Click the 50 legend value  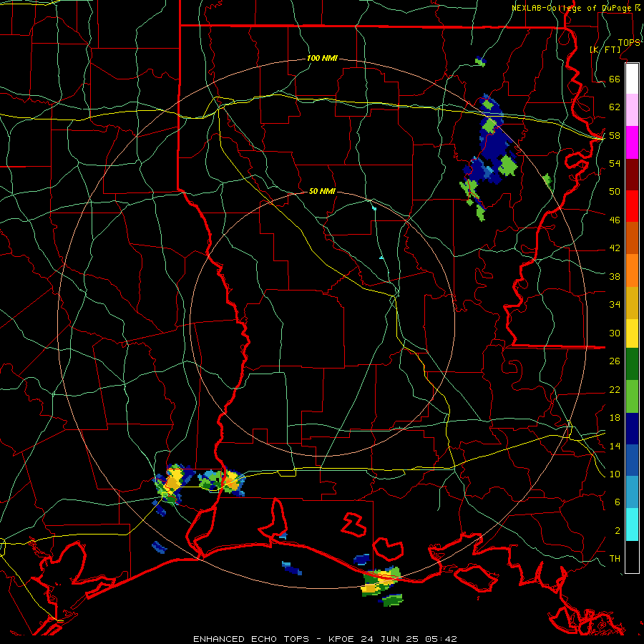click(615, 192)
